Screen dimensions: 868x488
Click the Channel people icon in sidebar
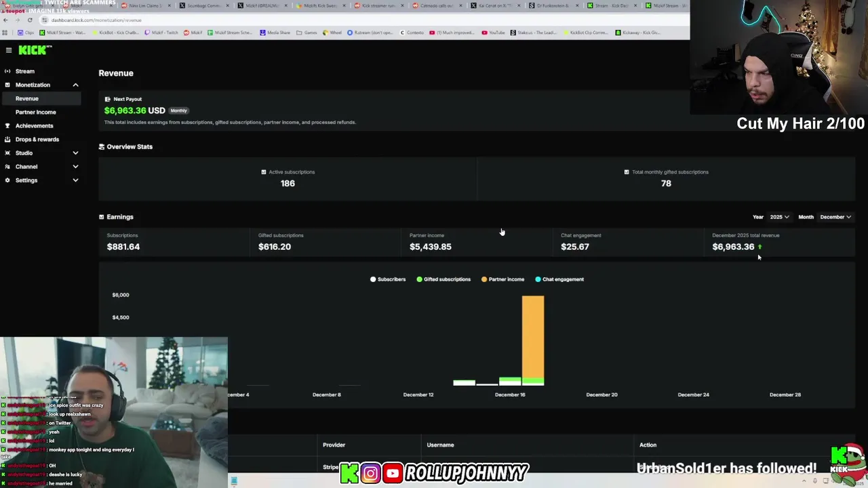(7, 166)
